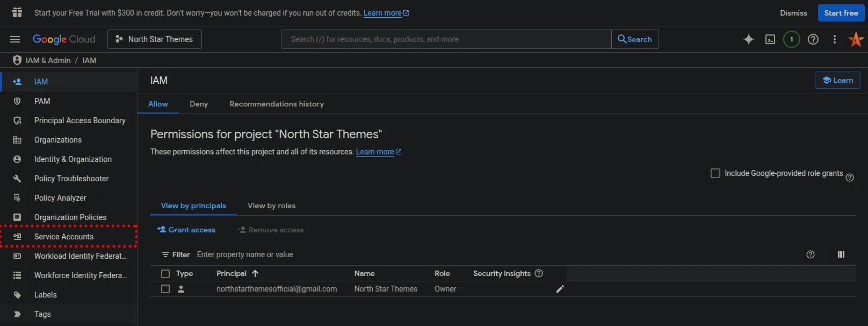Screen dimensions: 868x326
Task: Click the PAM sidebar icon
Action: (x=17, y=101)
